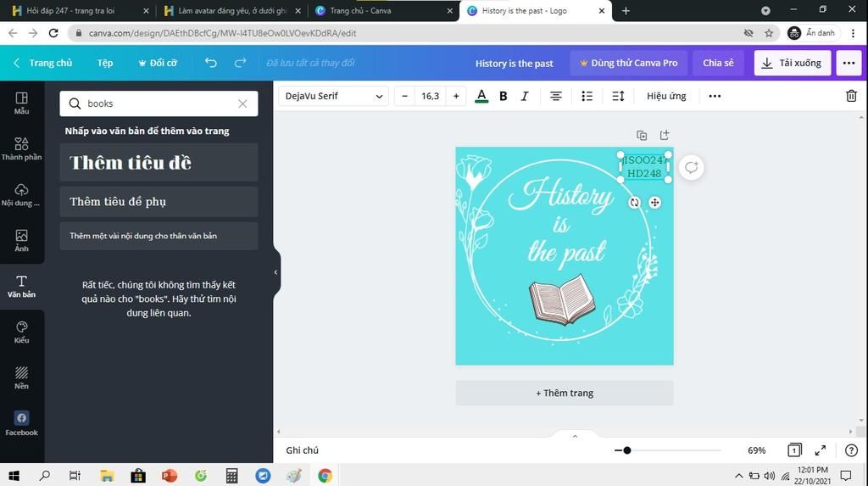Adjust the zoom slider handle
868x486 pixels.
tap(626, 450)
